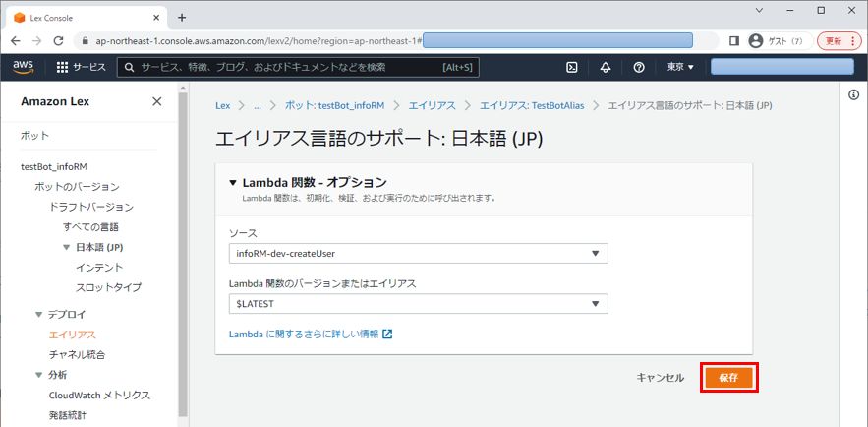Click the 保存 button
The height and width of the screenshot is (427, 868).
(729, 378)
